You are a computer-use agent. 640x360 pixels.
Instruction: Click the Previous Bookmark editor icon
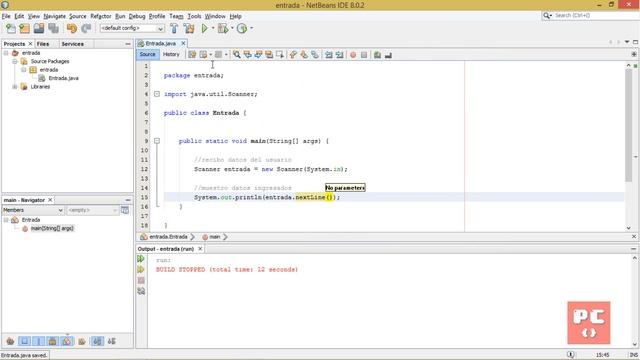click(293, 55)
